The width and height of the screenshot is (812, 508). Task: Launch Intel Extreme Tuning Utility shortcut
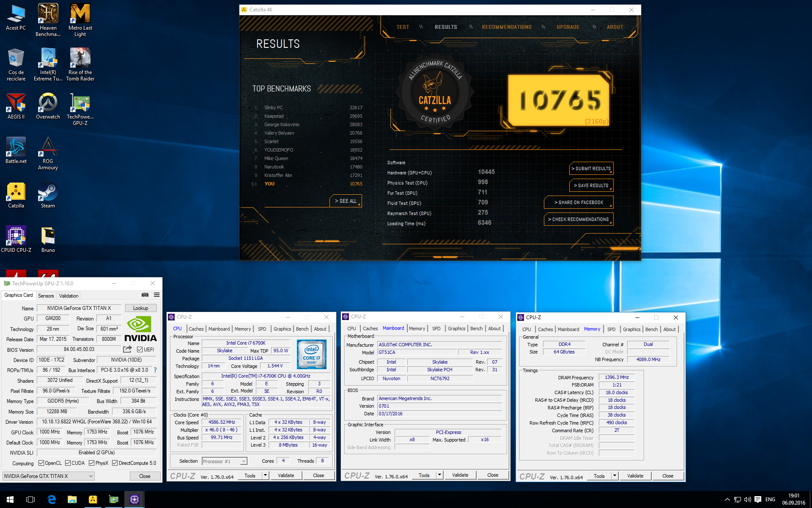48,64
